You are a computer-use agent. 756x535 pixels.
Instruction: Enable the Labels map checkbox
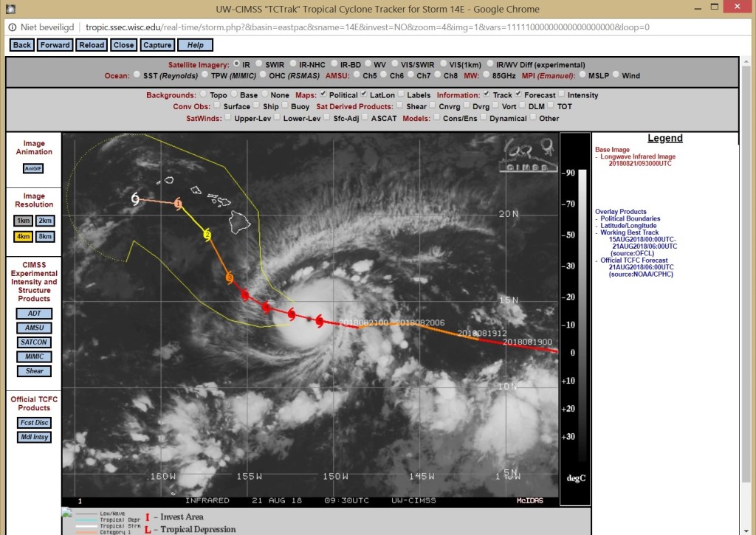point(401,95)
